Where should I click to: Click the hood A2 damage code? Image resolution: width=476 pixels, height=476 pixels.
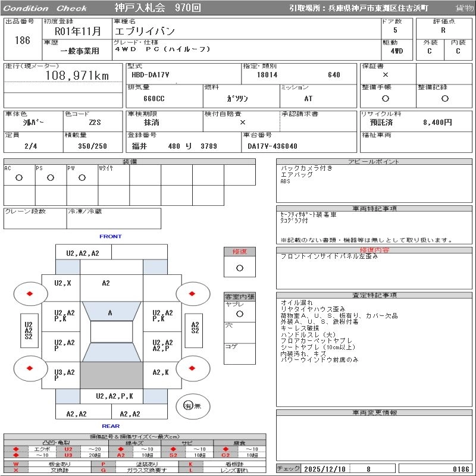[106, 283]
